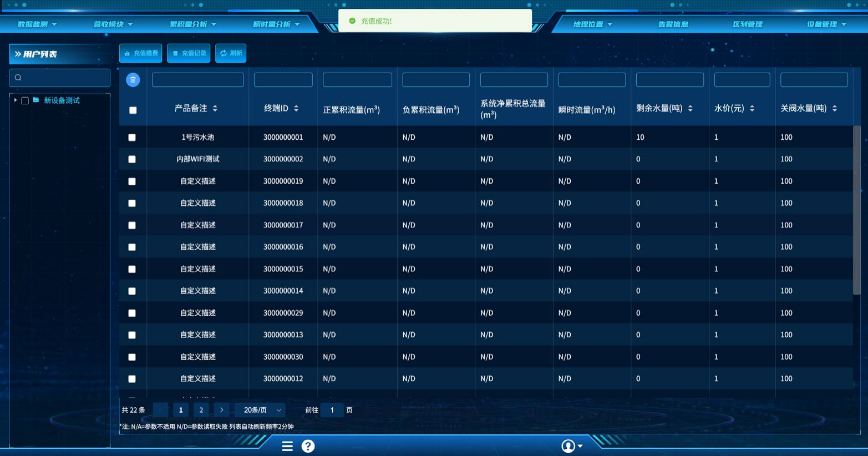Image resolution: width=868 pixels, height=456 pixels.
Task: Sort by 终端ID column arrows
Action: 296,109
